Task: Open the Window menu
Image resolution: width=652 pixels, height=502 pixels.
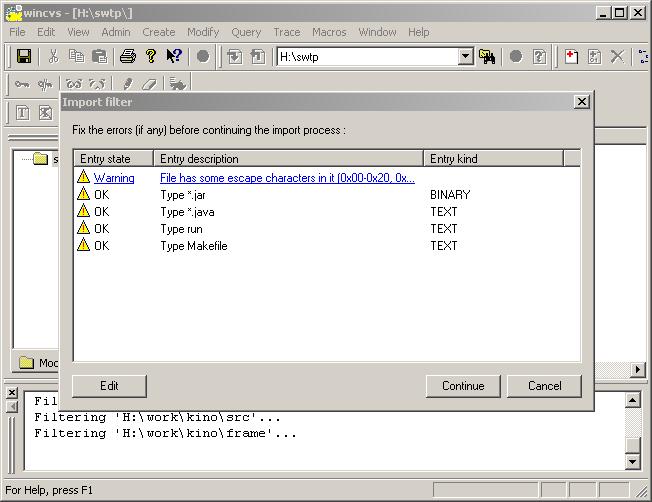Action: 378,32
